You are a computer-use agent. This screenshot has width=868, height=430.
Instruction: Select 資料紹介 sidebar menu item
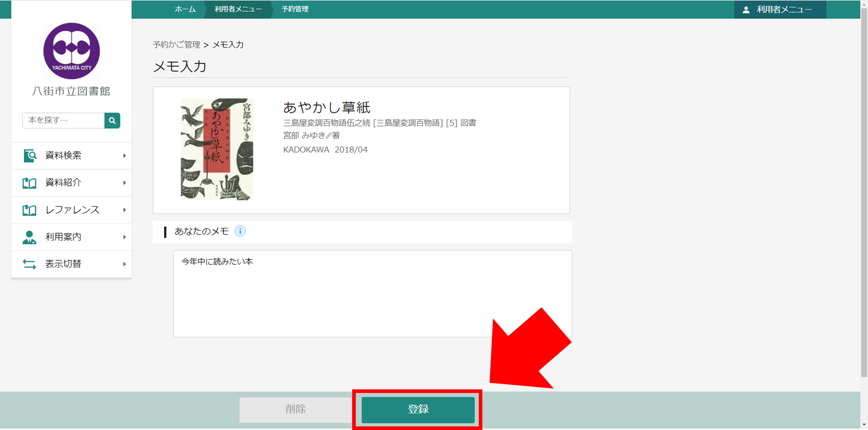[x=71, y=183]
